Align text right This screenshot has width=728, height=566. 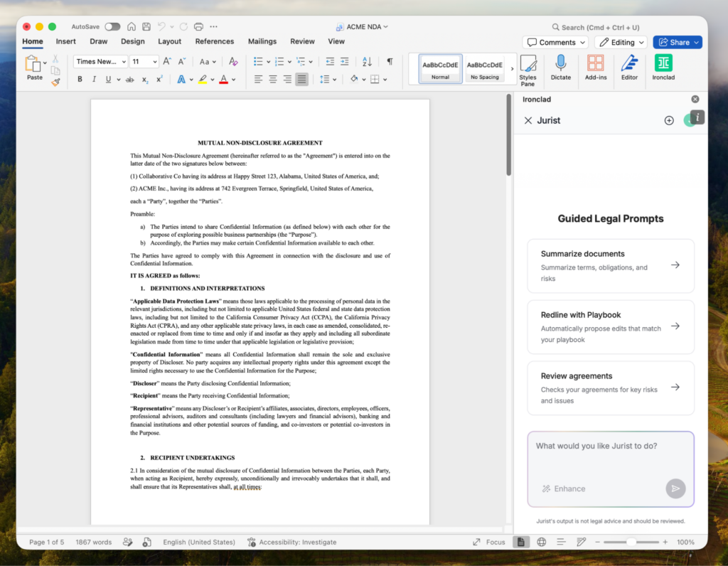[287, 80]
